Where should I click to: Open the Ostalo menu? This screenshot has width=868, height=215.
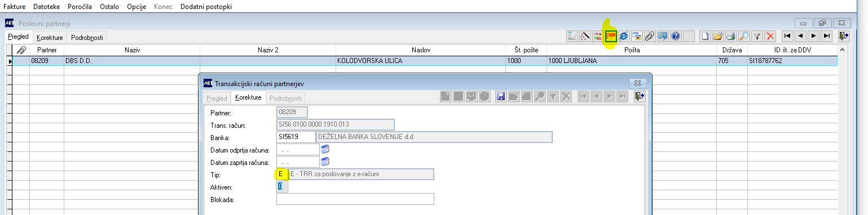tap(109, 7)
